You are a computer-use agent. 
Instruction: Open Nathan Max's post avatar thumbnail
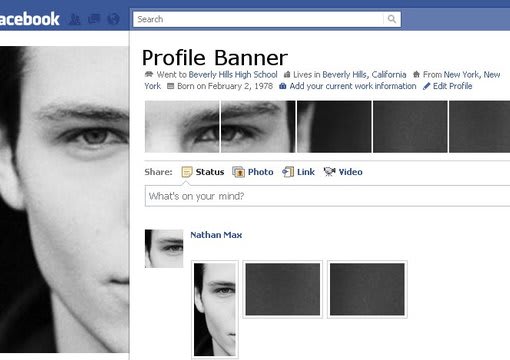(164, 249)
